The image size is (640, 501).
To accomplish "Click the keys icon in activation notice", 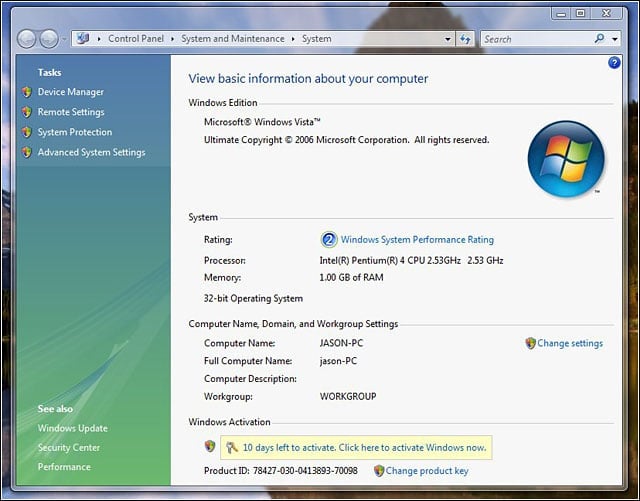I will (x=232, y=448).
